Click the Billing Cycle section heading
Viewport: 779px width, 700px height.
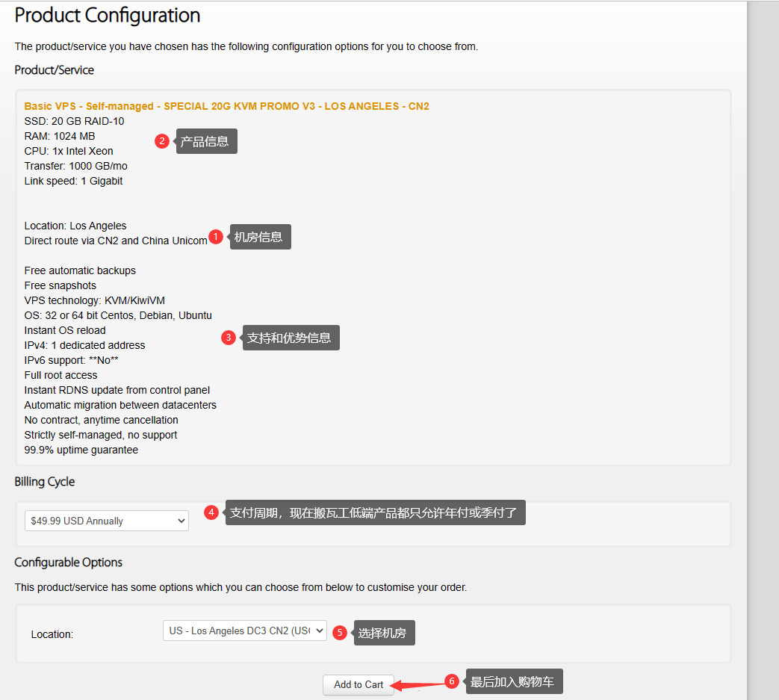point(45,482)
